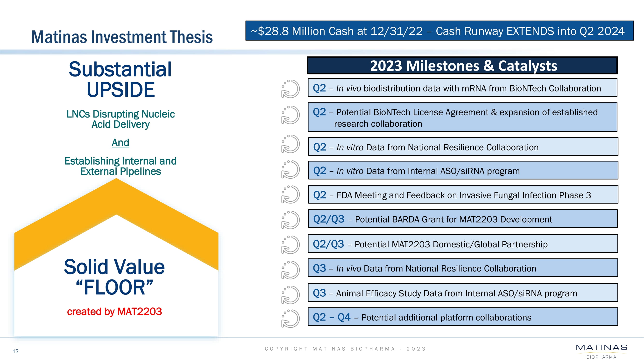Click circular arrow icon beside In vivo National Resilience data

(x=290, y=270)
